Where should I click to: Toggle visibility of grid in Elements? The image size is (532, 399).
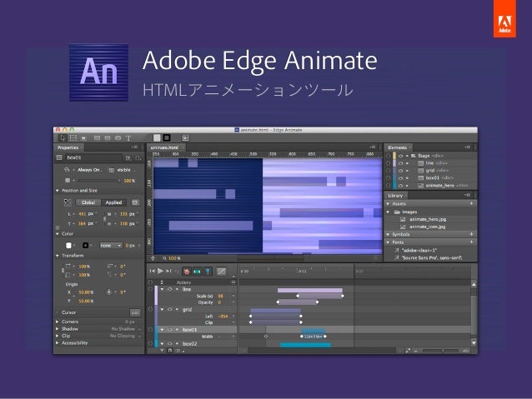click(x=401, y=171)
